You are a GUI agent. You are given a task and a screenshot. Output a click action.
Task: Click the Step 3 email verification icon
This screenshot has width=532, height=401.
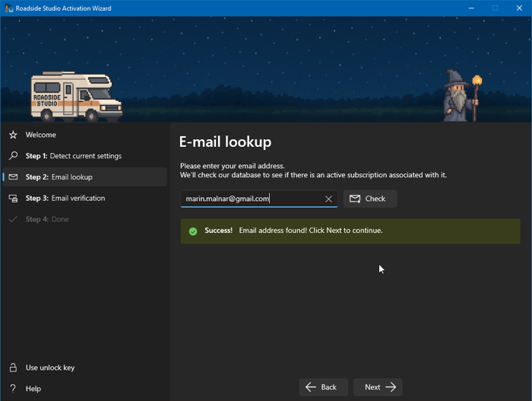click(x=13, y=199)
